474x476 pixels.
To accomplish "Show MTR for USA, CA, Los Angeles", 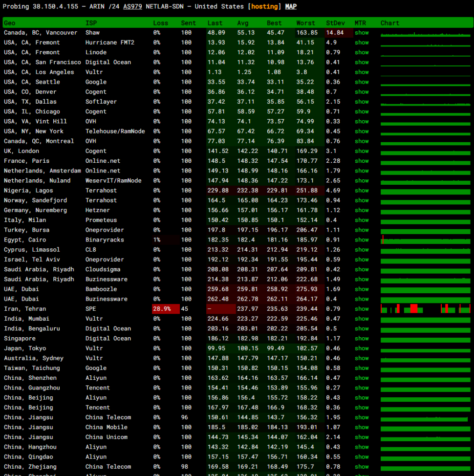I will [362, 72].
